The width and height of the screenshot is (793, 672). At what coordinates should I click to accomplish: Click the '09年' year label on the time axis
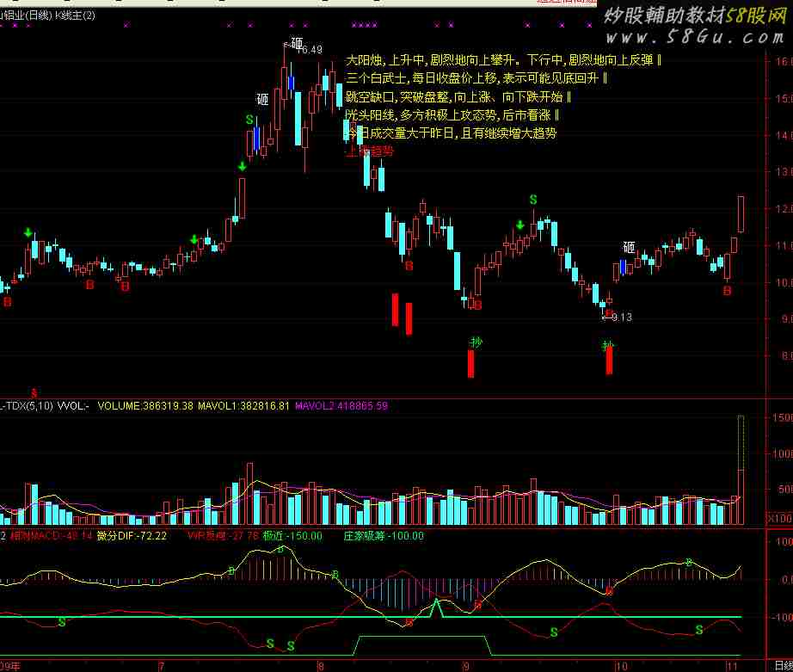click(x=9, y=667)
